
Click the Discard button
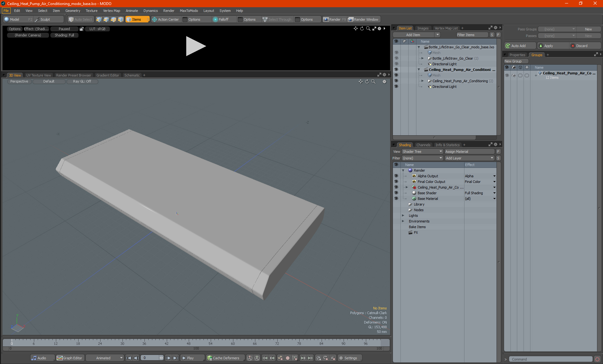coord(585,46)
